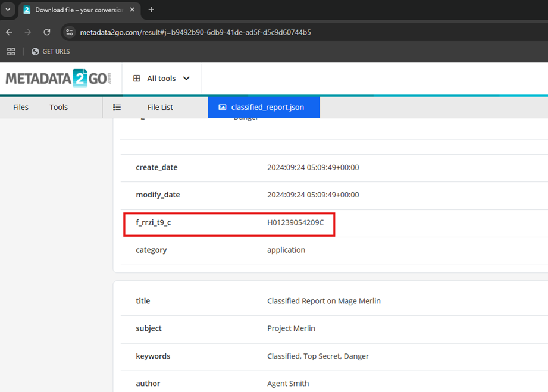Reload the current page
The height and width of the screenshot is (392, 548).
click(47, 32)
